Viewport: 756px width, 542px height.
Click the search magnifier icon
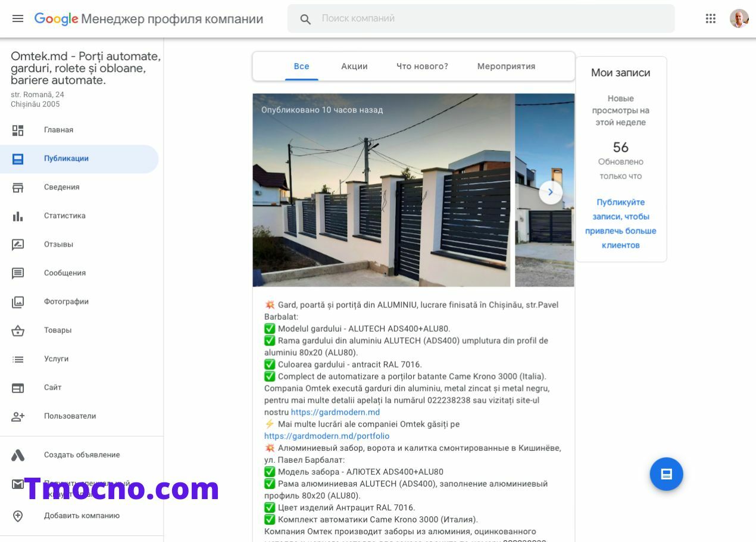(305, 19)
